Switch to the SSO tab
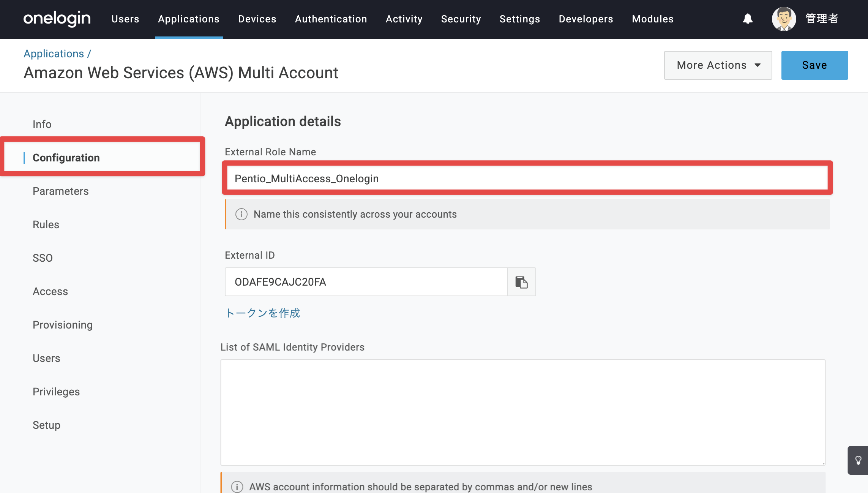 (43, 258)
